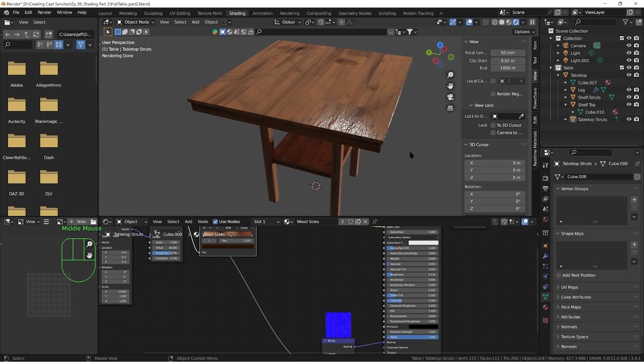Collapse the Shelf Top tree item

[566, 105]
